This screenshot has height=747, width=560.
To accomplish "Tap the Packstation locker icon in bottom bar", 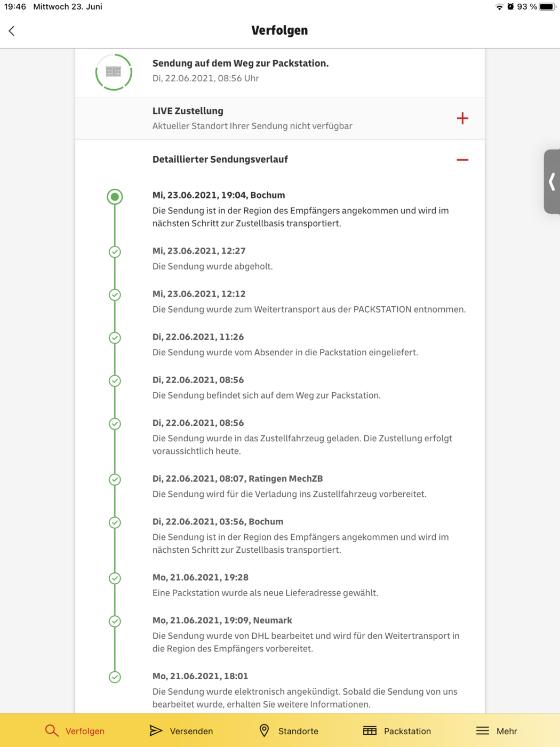I will (370, 730).
